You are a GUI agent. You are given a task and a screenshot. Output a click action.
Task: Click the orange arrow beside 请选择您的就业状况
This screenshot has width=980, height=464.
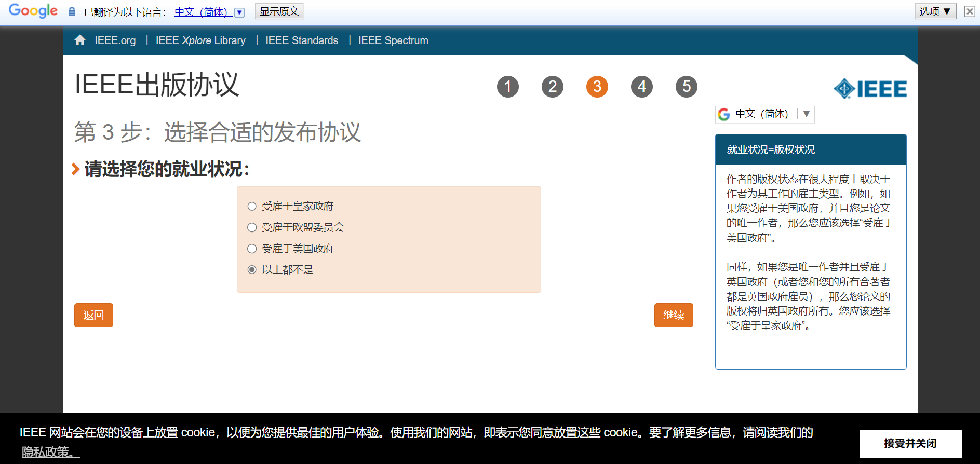pyautogui.click(x=76, y=169)
